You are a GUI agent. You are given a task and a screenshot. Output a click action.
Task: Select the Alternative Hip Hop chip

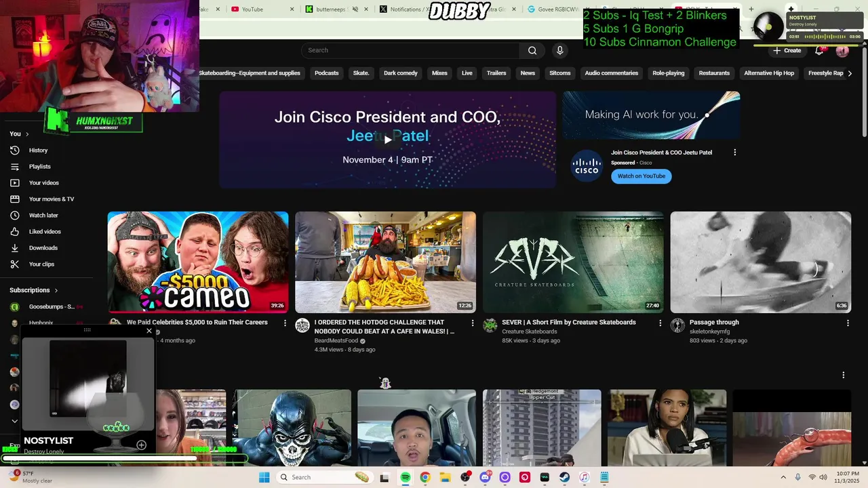click(769, 73)
